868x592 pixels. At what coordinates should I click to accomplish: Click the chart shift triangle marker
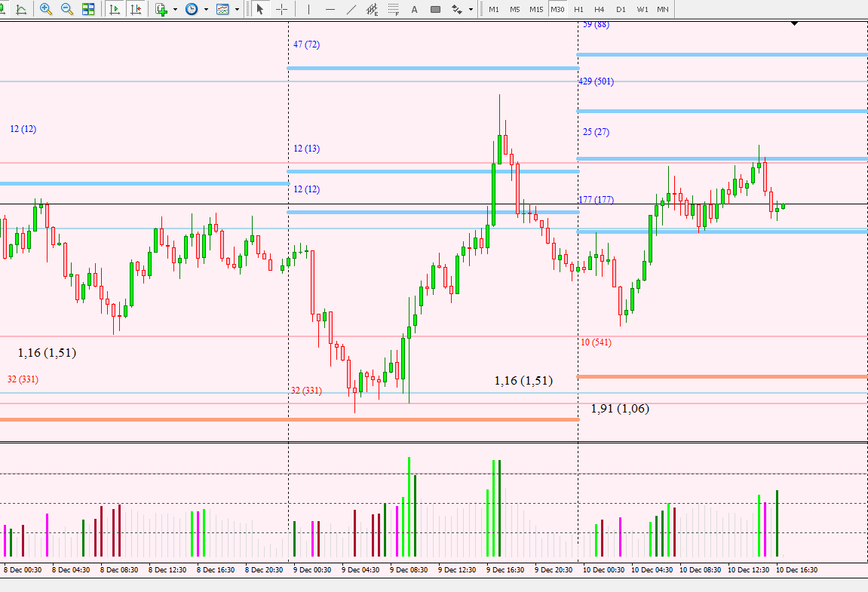[x=794, y=24]
